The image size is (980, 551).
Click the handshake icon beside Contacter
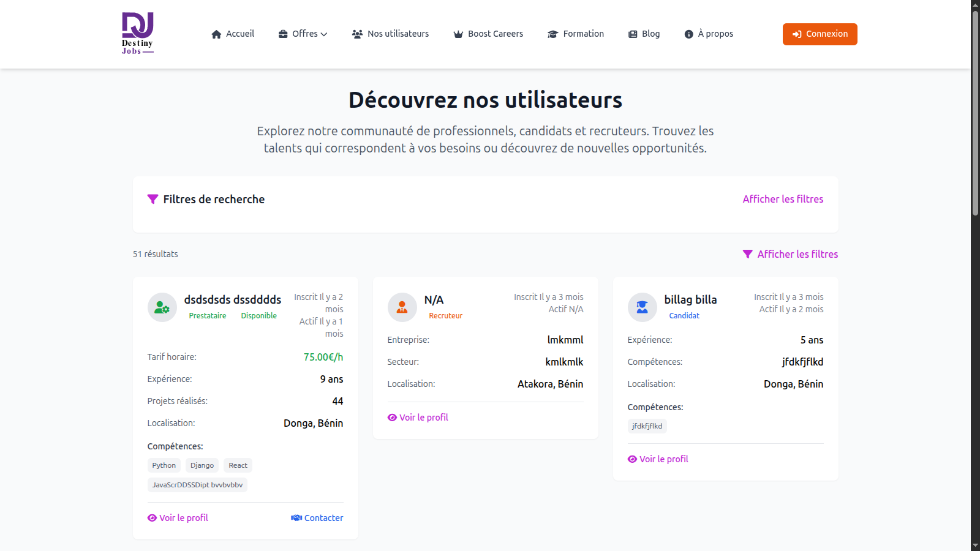296,518
